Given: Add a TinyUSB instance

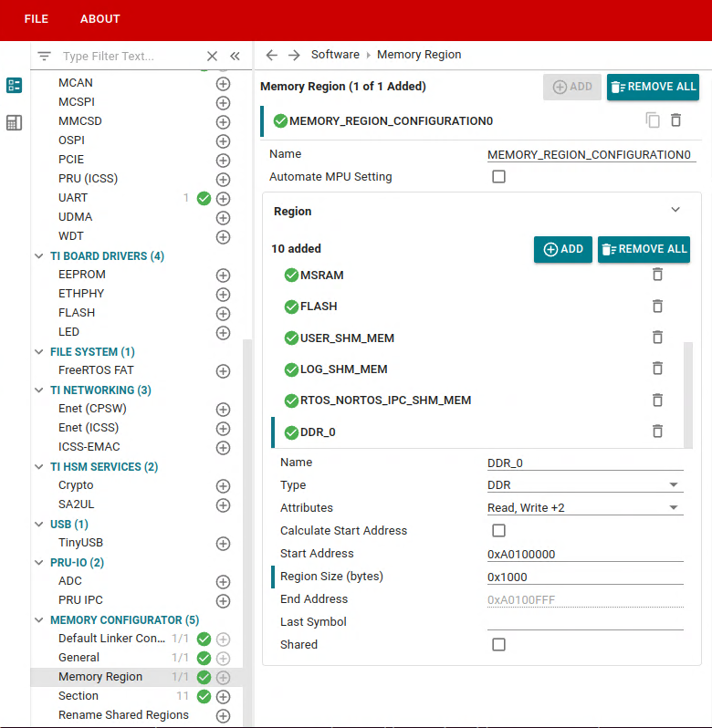Looking at the screenshot, I should (223, 544).
